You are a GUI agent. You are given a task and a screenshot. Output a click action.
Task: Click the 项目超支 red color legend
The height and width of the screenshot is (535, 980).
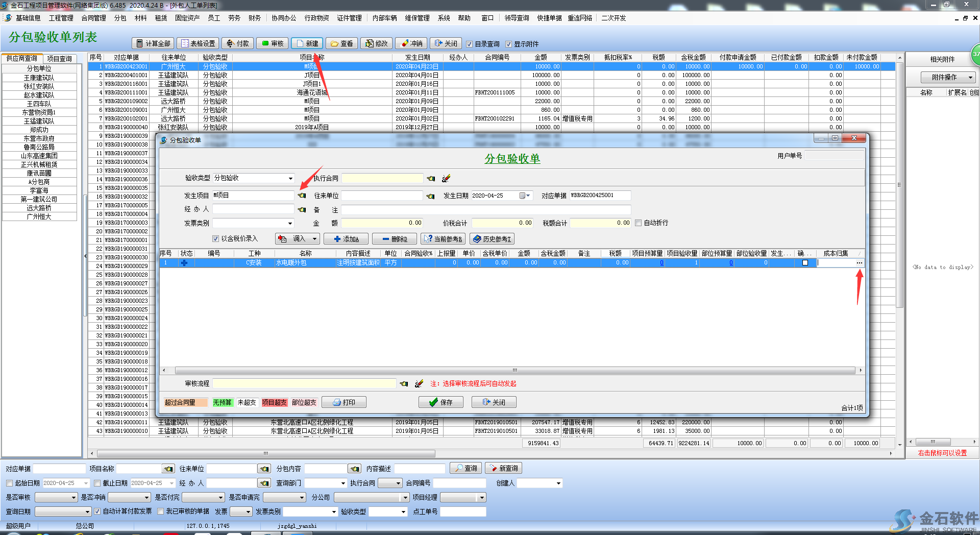coord(275,402)
